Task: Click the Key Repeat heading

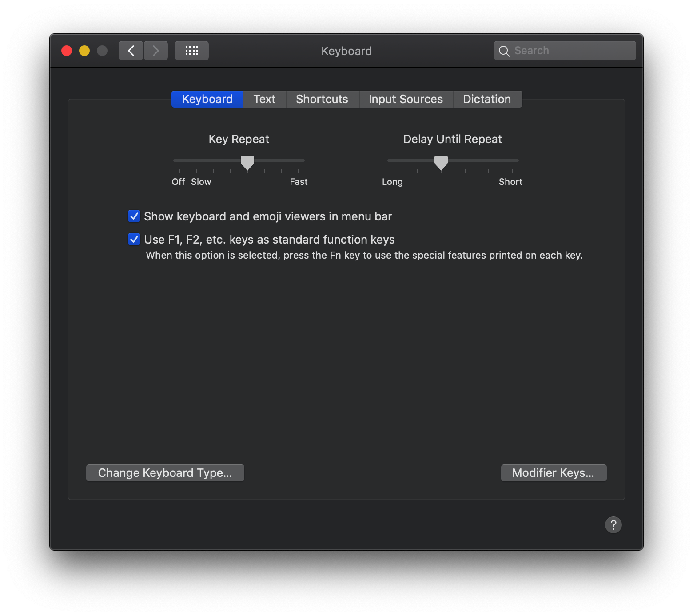Action: point(239,139)
